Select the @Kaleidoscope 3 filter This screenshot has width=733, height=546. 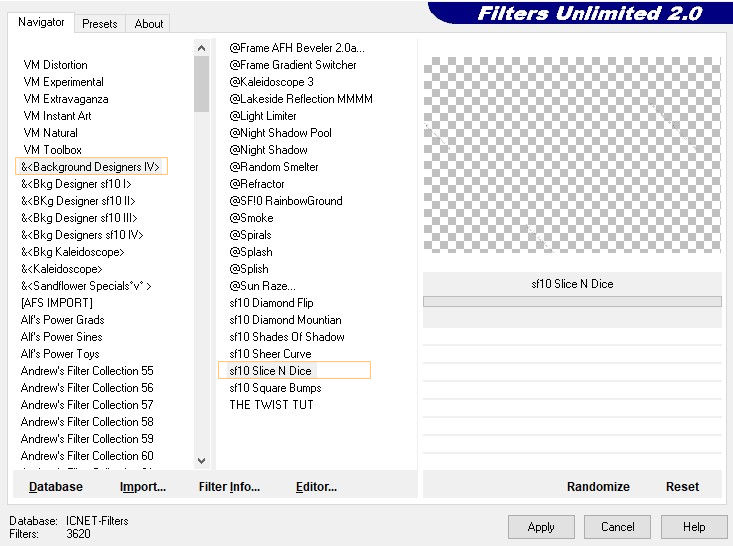tap(271, 82)
